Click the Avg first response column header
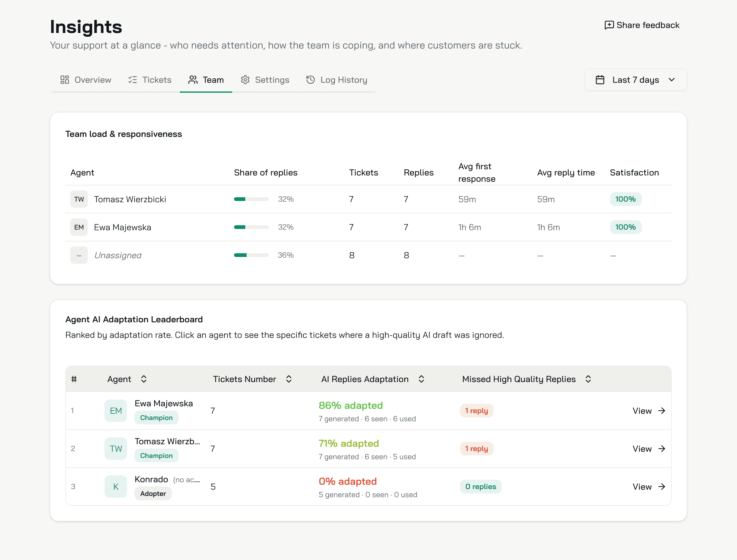Viewport: 737px width, 560px height. point(476,173)
